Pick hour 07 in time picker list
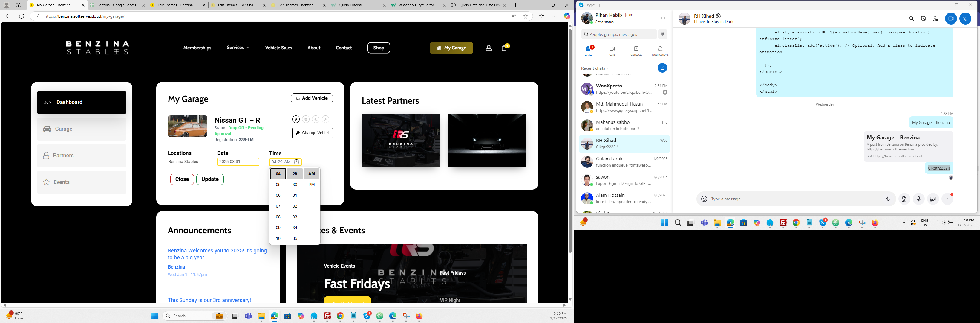The height and width of the screenshot is (323, 980). click(278, 206)
